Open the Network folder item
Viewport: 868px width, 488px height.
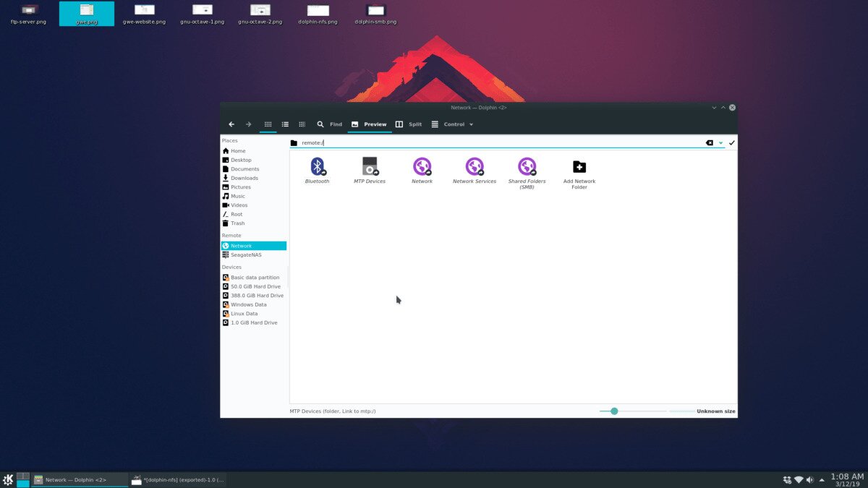pos(422,171)
